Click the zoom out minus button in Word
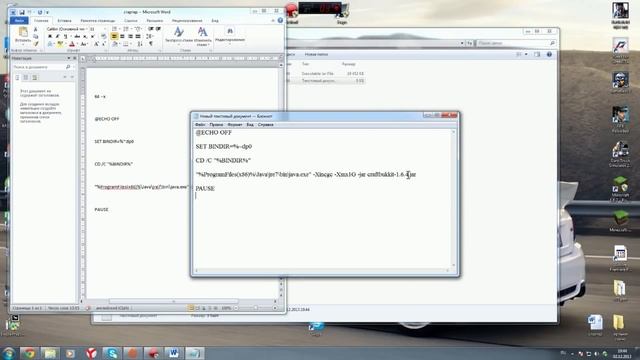 [x=236, y=308]
